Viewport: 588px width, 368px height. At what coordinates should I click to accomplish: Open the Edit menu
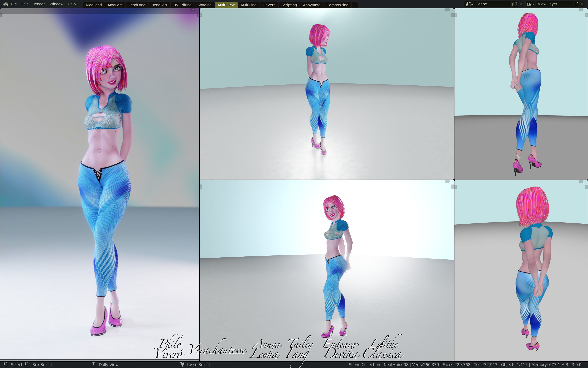[x=25, y=4]
